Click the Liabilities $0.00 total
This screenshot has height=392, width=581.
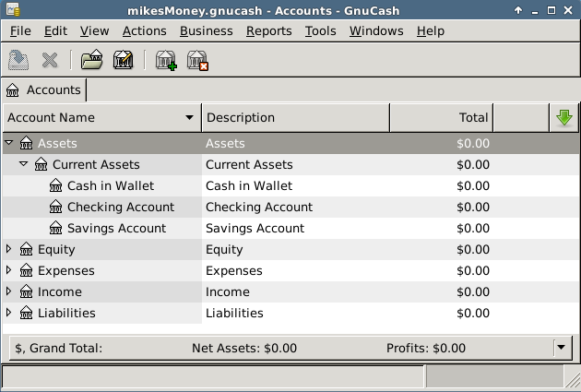coord(473,313)
